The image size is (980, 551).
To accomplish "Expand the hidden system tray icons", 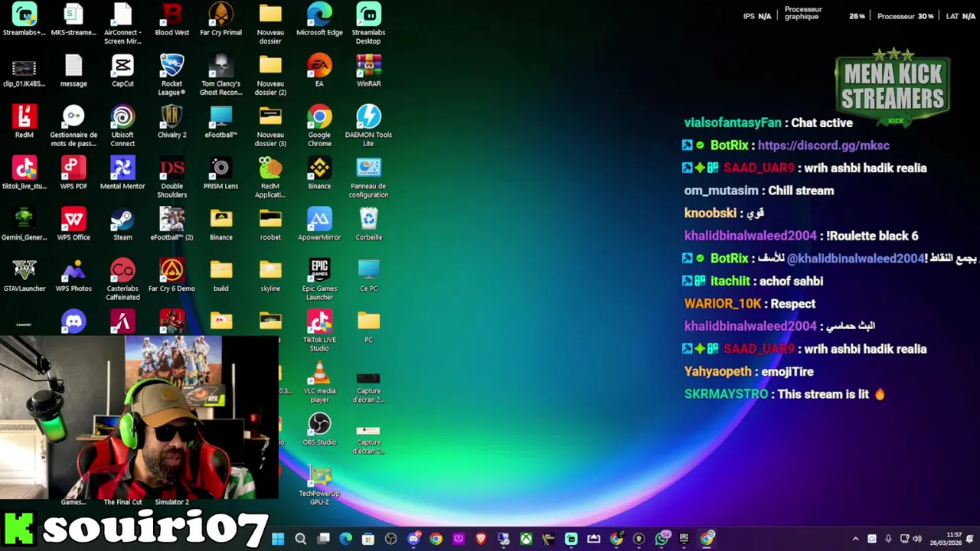I will [x=855, y=539].
